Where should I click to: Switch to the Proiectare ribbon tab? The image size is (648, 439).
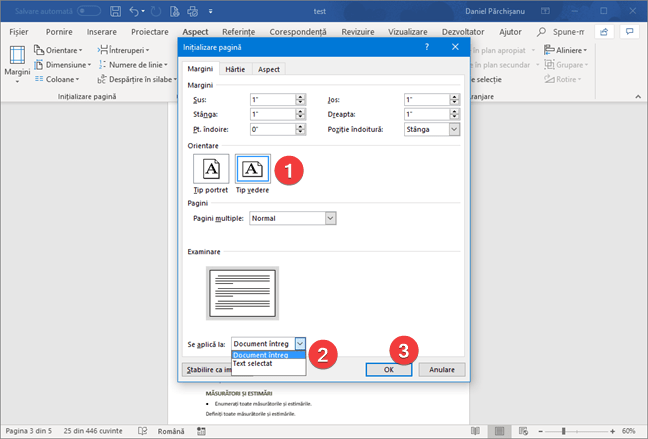[x=150, y=32]
